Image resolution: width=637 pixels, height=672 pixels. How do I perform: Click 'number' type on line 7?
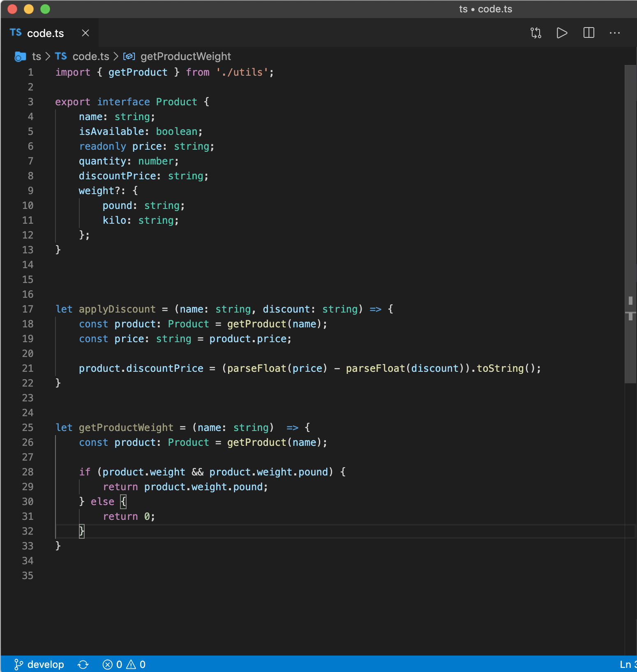(x=156, y=161)
